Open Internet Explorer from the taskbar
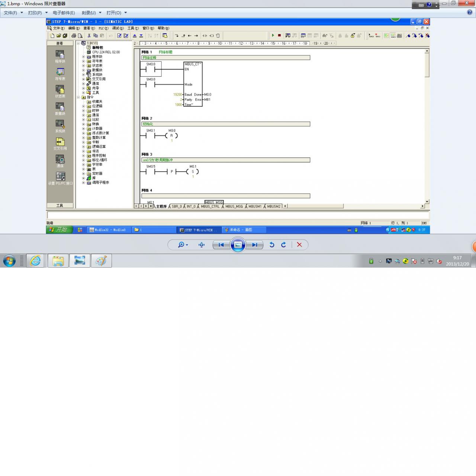Viewport: 476px width, 476px height. 36,261
